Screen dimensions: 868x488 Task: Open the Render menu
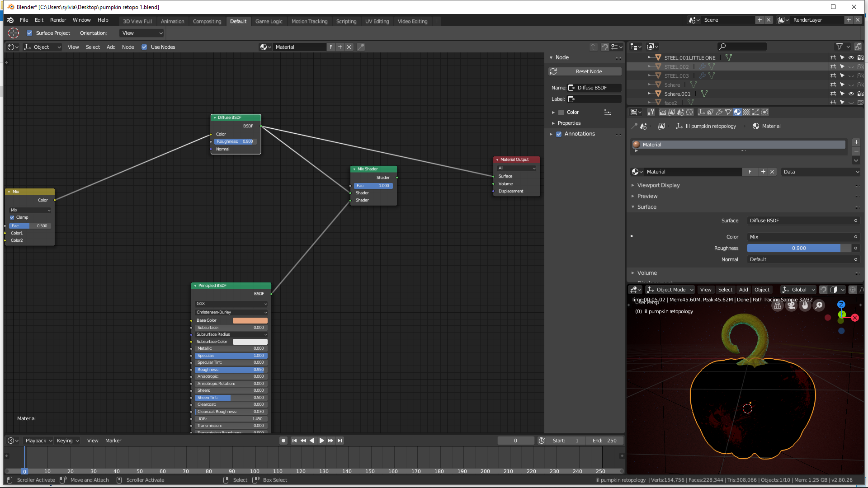click(x=58, y=20)
